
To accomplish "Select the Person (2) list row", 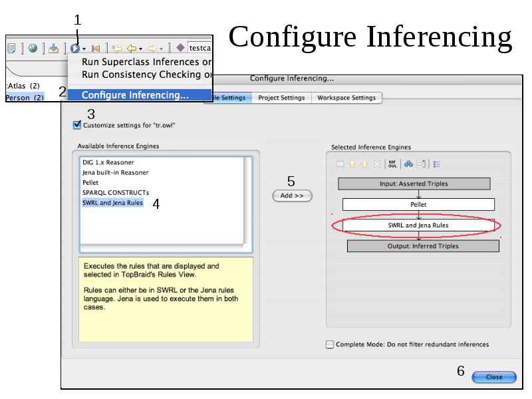I will point(25,97).
